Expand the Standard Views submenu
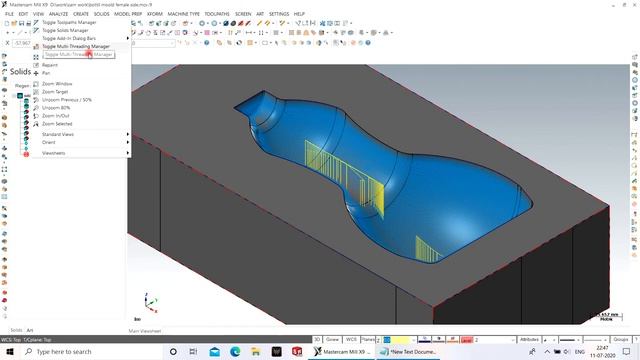Viewport: 640px width, 360px height. (82, 134)
